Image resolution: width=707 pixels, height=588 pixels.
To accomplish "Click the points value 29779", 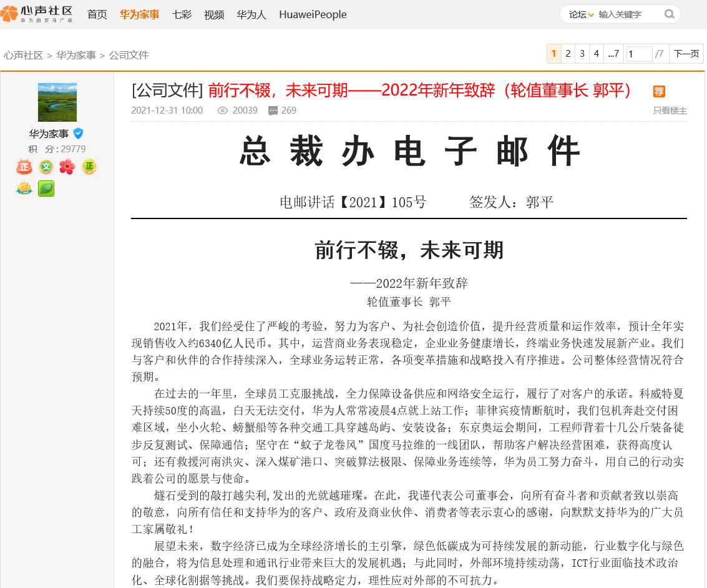I will 74,149.
